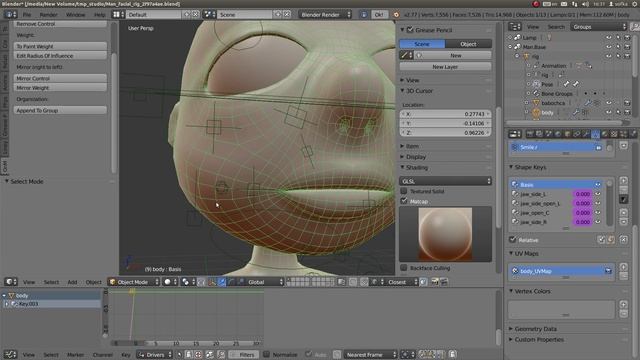
Task: Enable the Backface Culling checkbox
Action: point(404,268)
